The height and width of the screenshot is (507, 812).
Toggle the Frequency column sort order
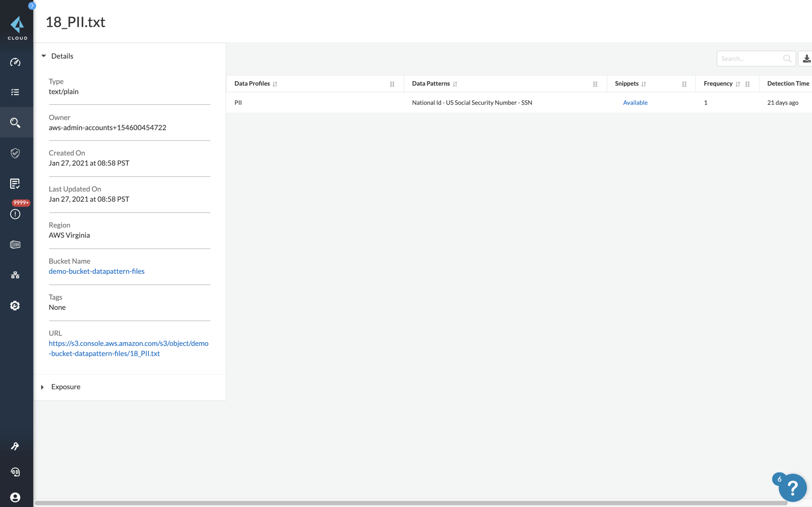(738, 84)
